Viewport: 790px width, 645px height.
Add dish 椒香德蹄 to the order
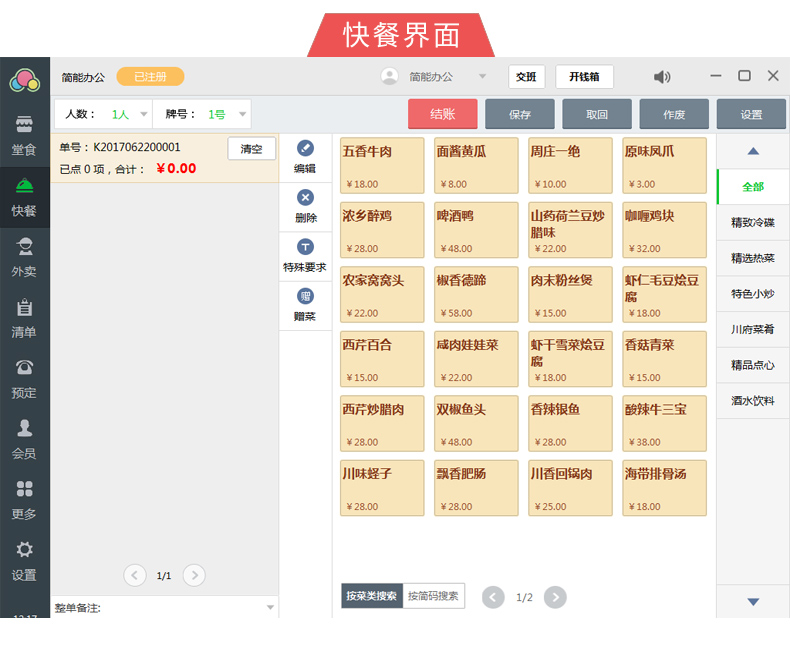click(476, 294)
